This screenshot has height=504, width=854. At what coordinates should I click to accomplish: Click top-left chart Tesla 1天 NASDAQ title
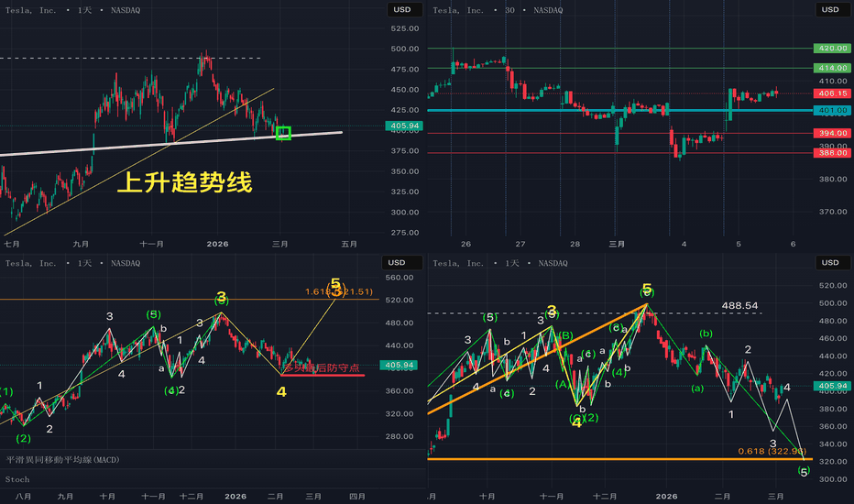72,10
